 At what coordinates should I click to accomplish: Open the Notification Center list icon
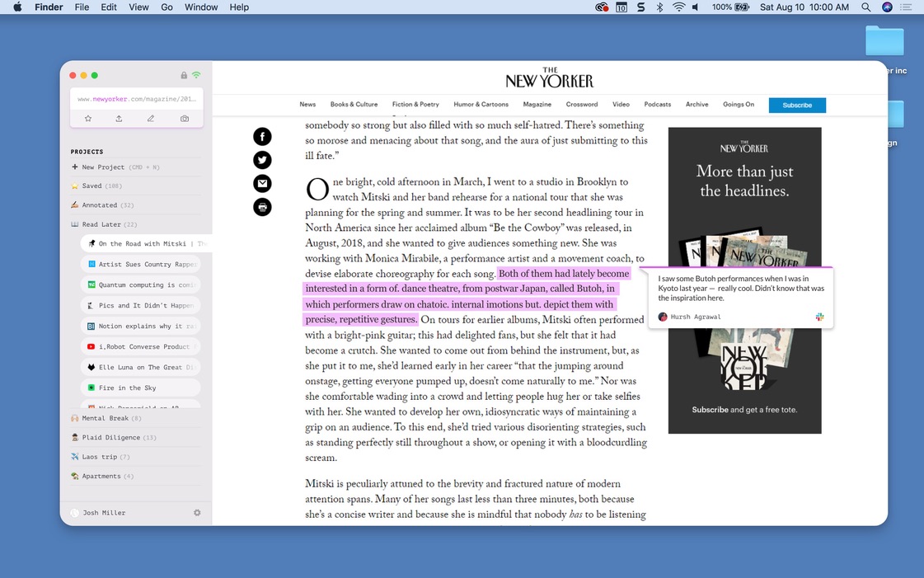[x=906, y=7]
